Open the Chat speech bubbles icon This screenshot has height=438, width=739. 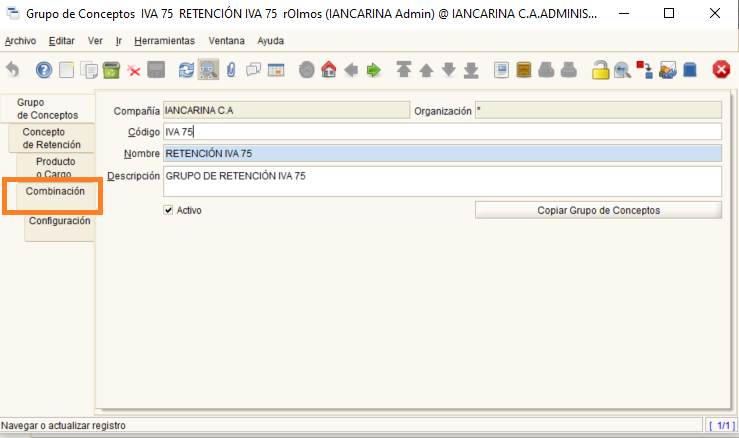coord(253,70)
